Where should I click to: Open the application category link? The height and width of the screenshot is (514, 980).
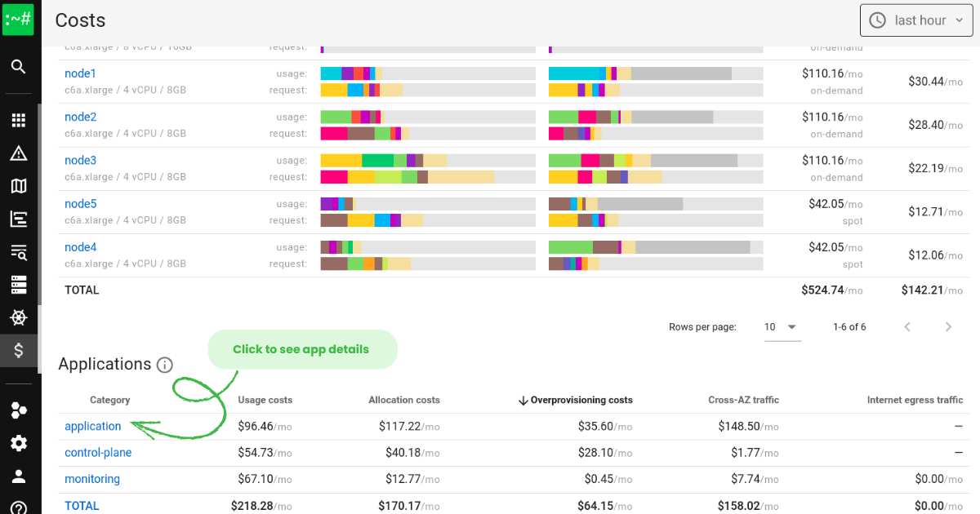click(x=92, y=426)
